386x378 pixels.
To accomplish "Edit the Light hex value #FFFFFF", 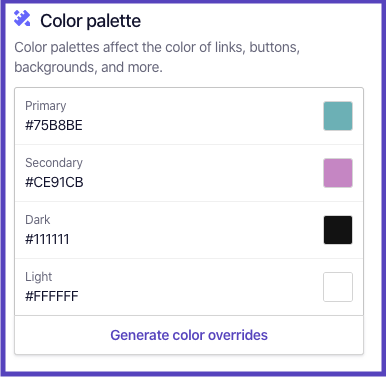I will click(52, 297).
